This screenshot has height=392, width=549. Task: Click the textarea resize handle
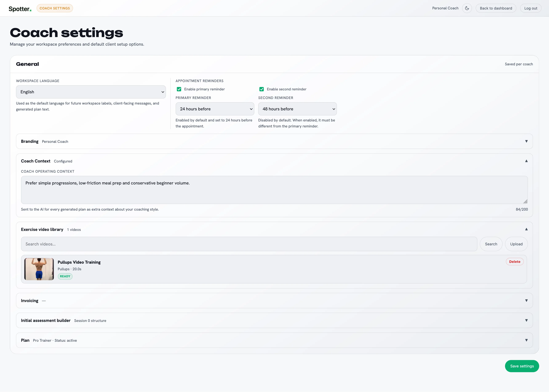click(525, 202)
